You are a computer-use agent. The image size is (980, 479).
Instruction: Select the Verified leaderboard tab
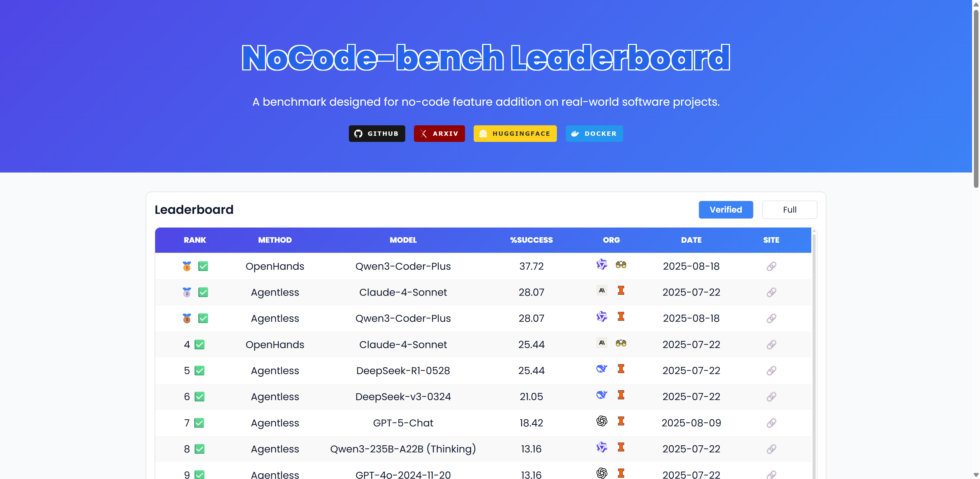(x=726, y=210)
